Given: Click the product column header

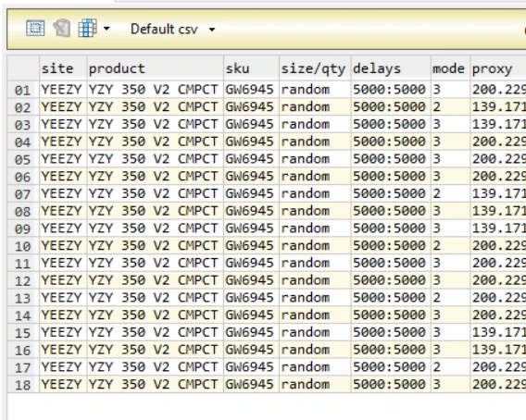Looking at the screenshot, I should [x=155, y=68].
